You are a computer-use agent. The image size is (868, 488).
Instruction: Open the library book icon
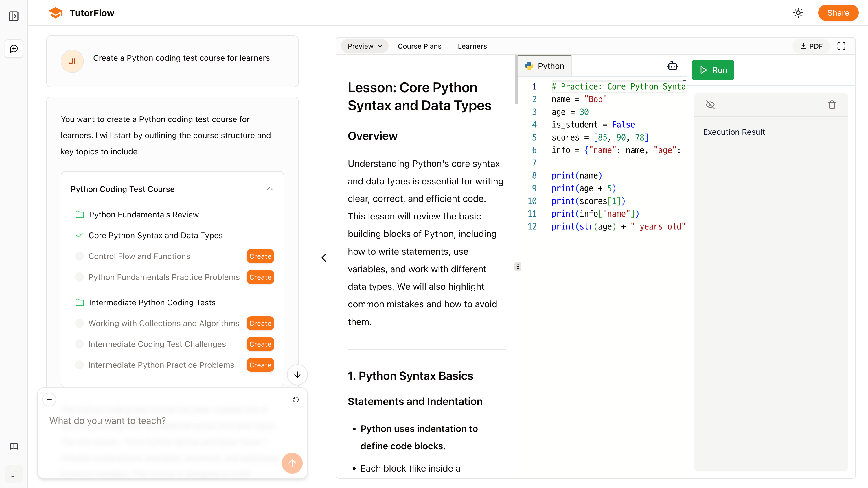click(14, 446)
